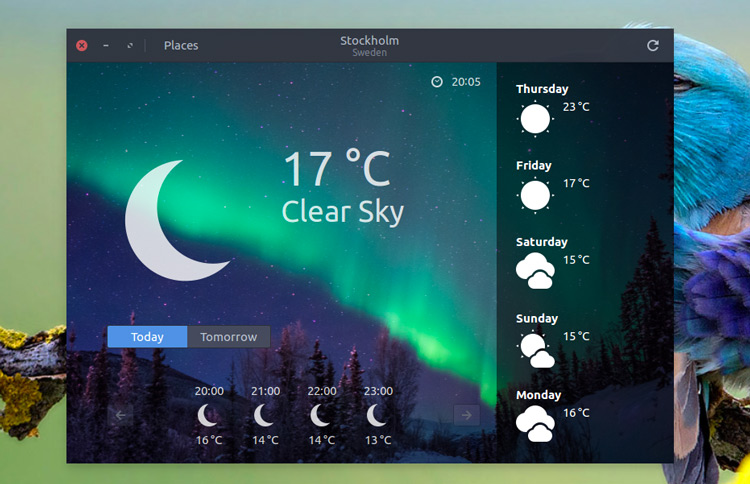This screenshot has height=484, width=750.
Task: Close the weather app window
Action: tap(82, 45)
